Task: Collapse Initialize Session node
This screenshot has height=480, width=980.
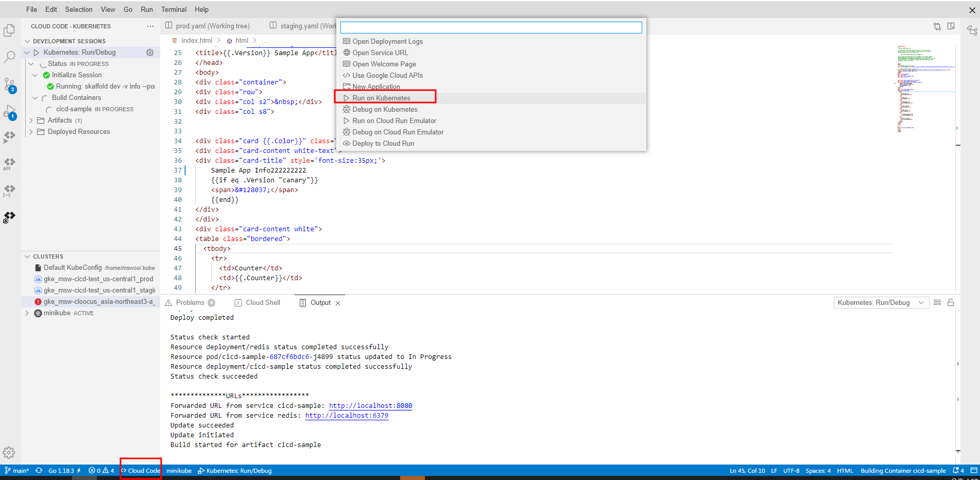Action: (36, 75)
